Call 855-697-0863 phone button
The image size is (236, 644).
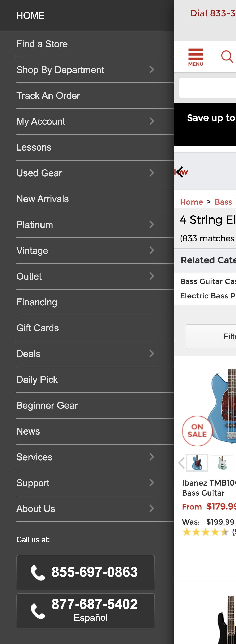[85, 572]
